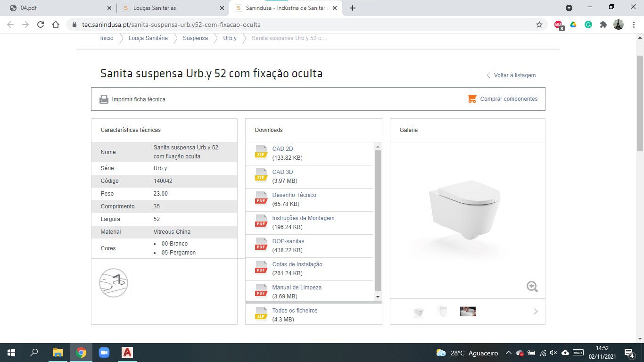644x362 pixels.
Task: Click the downloads list scroll-up arrow
Action: coord(378,147)
